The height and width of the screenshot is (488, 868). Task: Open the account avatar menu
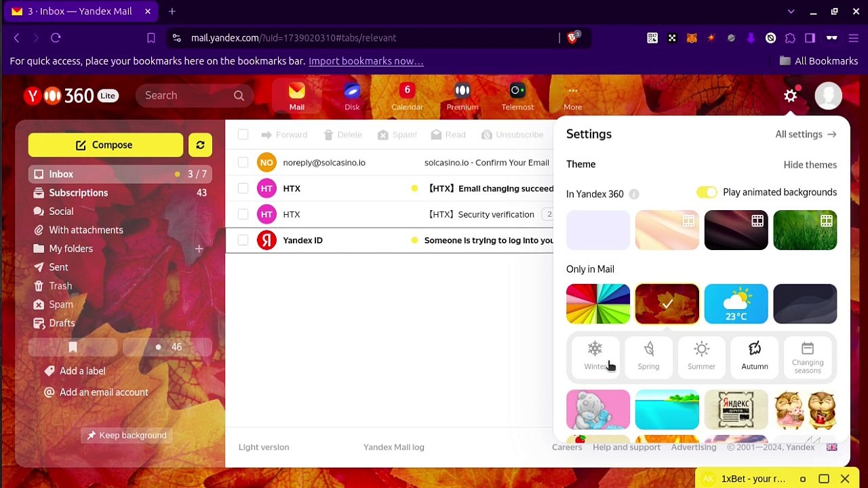point(828,96)
